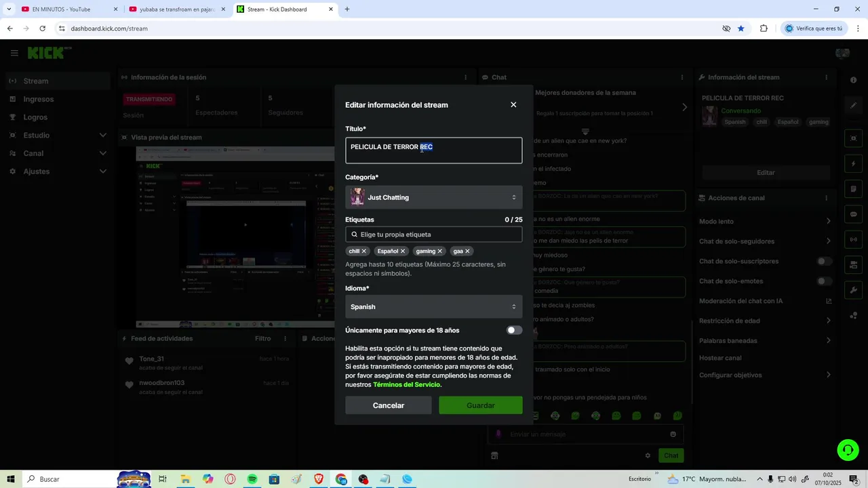Open the tab search dropdown arrow
The height and width of the screenshot is (488, 868).
coord(8,9)
